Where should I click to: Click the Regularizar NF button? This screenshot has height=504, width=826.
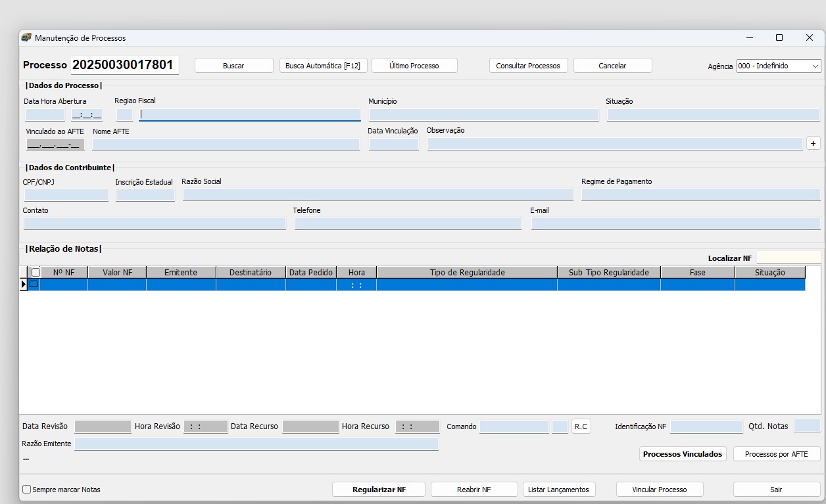pyautogui.click(x=379, y=490)
